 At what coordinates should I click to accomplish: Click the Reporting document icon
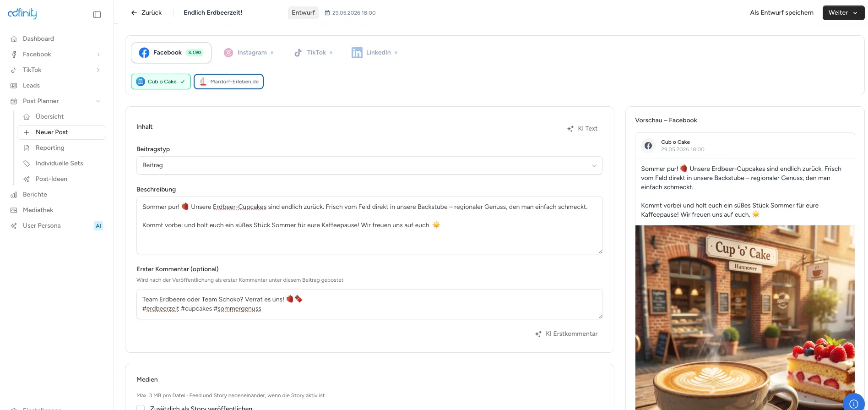click(x=27, y=148)
